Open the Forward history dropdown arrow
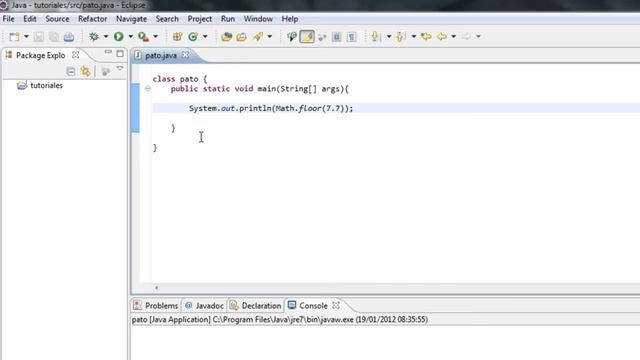Viewport: 640px width, 360px height. [478, 37]
